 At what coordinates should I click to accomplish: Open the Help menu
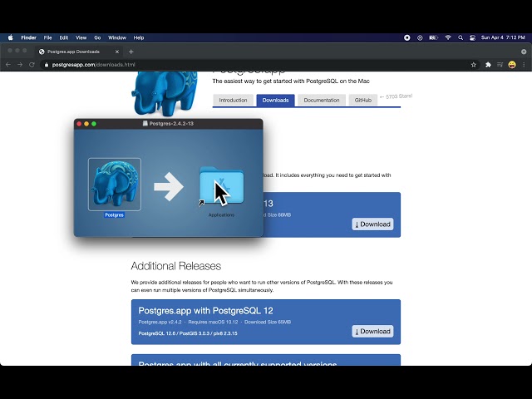[x=139, y=37]
